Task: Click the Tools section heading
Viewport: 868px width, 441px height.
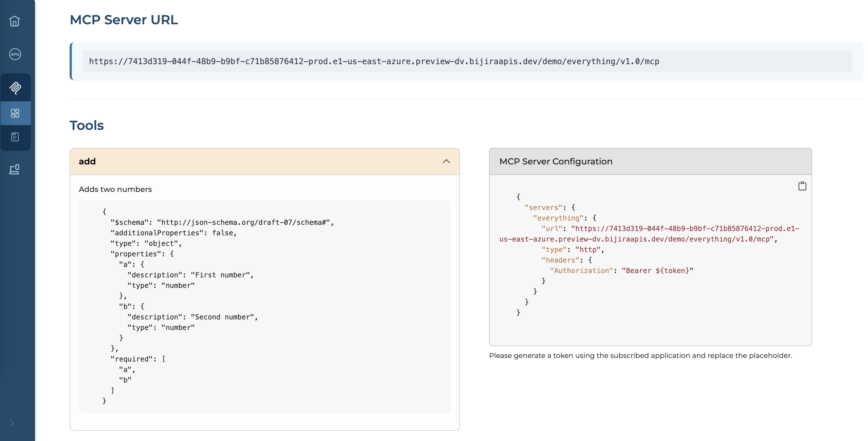Action: [87, 125]
